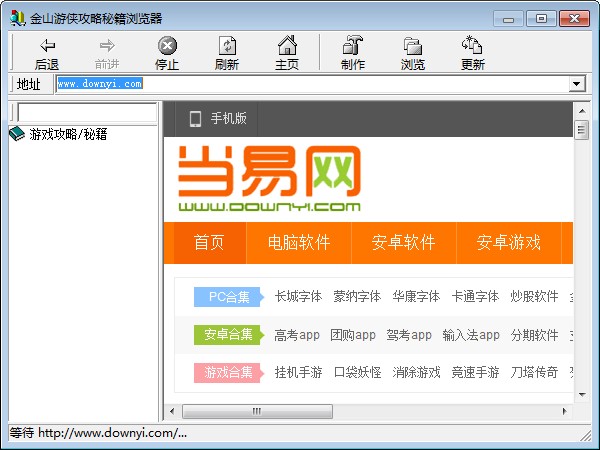Click the green 安卓合集 label

pos(229,335)
